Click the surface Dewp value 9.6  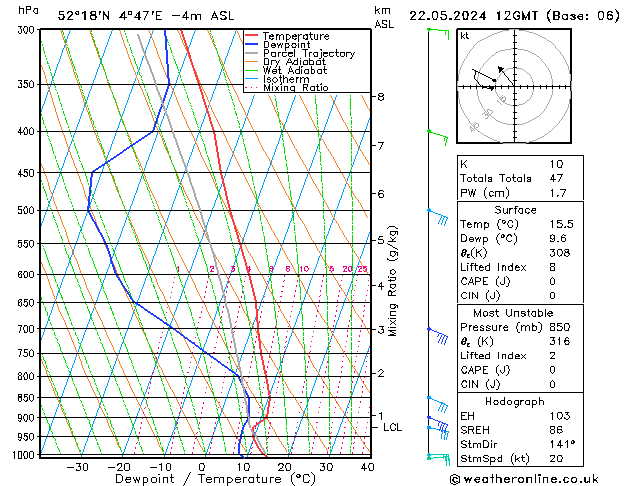coord(558,239)
